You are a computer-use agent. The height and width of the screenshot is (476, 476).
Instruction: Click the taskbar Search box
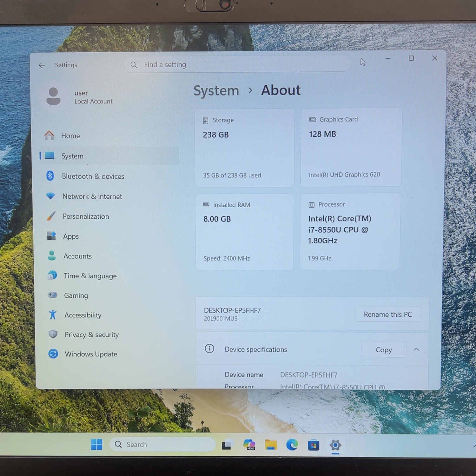[162, 444]
